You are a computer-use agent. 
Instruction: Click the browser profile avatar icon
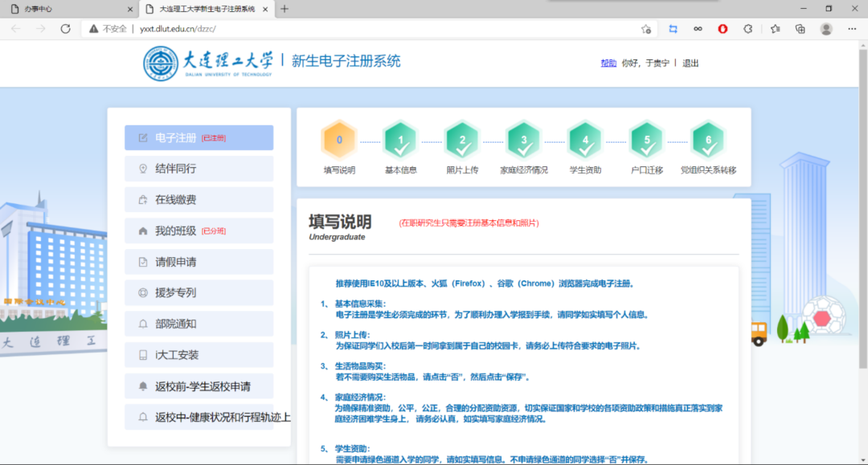click(x=826, y=29)
